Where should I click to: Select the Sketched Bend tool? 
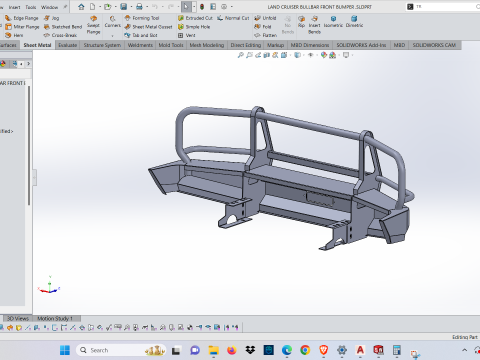[63, 27]
